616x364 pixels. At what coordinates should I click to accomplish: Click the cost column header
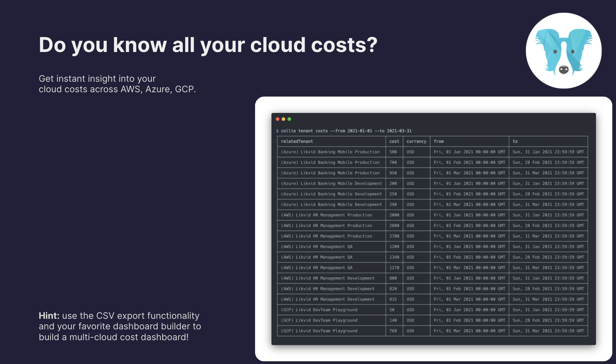point(394,141)
